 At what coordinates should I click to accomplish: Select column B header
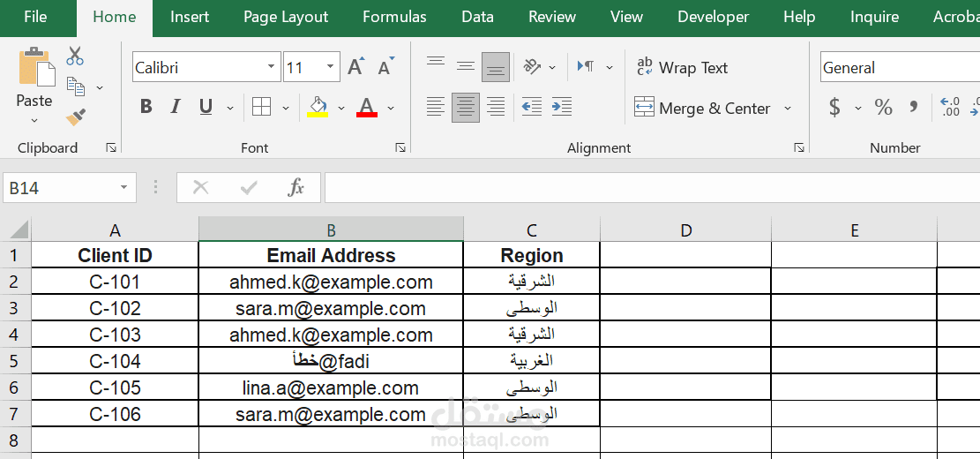click(x=332, y=229)
